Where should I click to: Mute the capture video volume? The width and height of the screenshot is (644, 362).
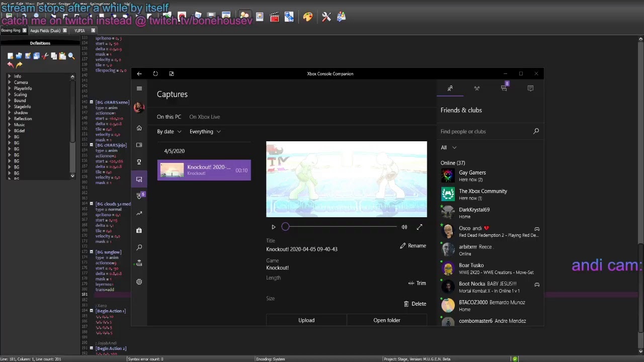[404, 227]
